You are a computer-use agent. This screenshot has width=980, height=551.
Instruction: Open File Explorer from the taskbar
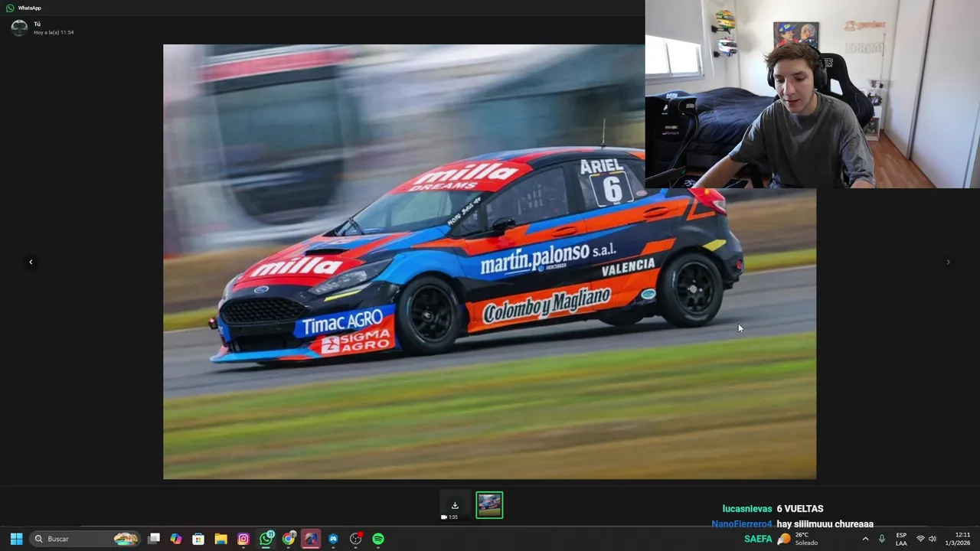[220, 539]
